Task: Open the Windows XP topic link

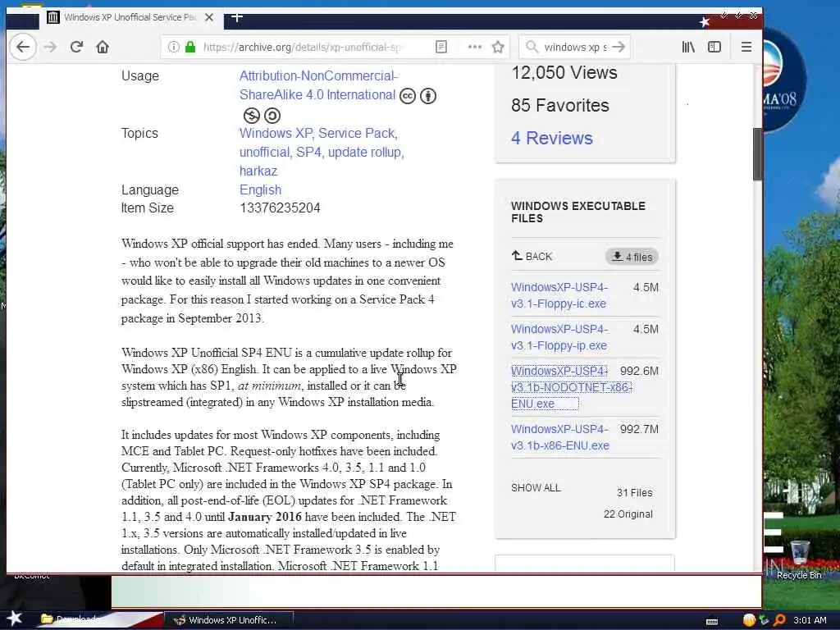Action: pyautogui.click(x=276, y=133)
